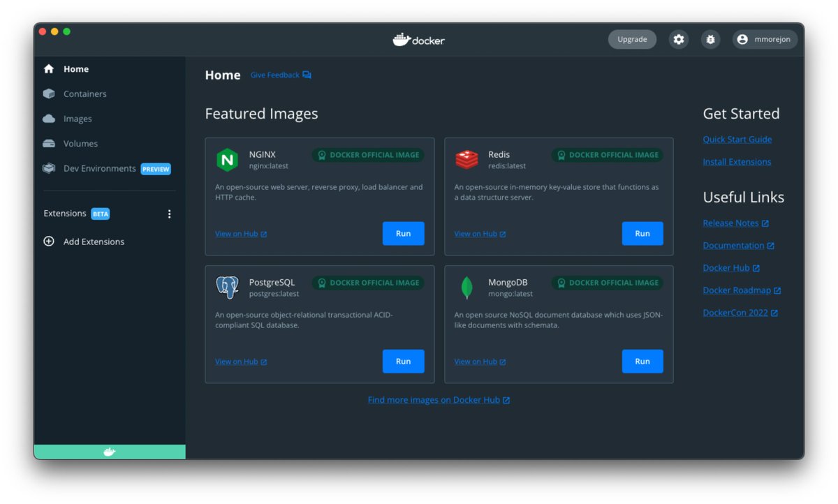Click the external link icon next to Release Notes

tap(765, 223)
